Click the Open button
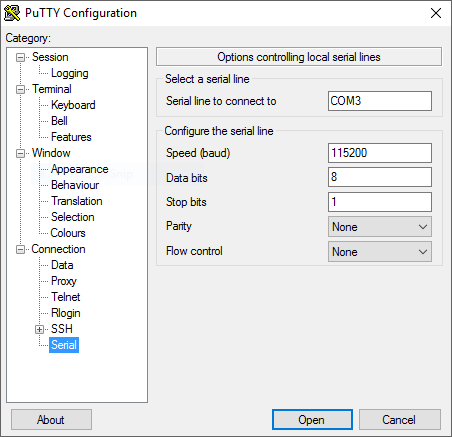Image resolution: width=452 pixels, height=437 pixels. click(x=312, y=420)
